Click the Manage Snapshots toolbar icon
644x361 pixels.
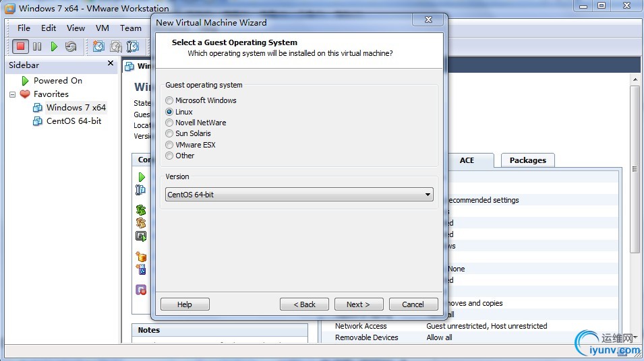tap(133, 46)
